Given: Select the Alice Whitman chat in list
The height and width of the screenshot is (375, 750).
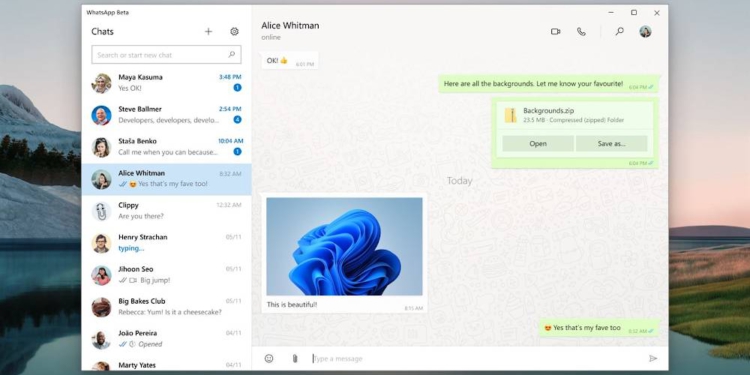Looking at the screenshot, I should click(166, 179).
